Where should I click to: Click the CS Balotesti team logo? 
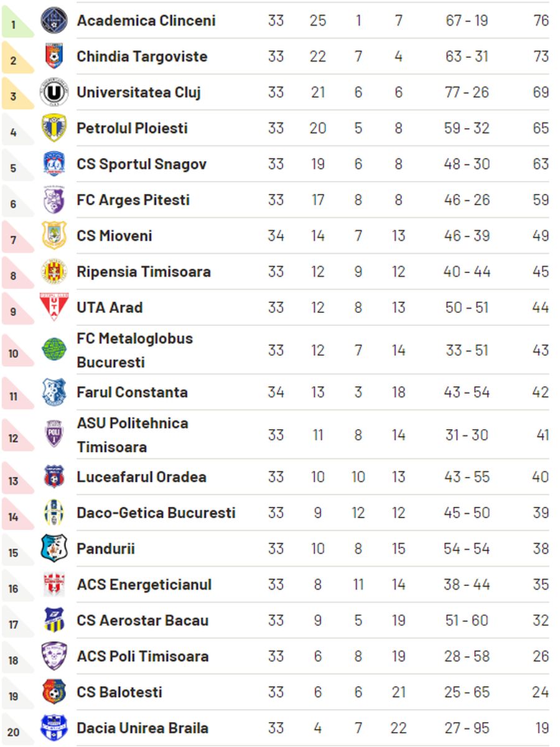pos(54,692)
